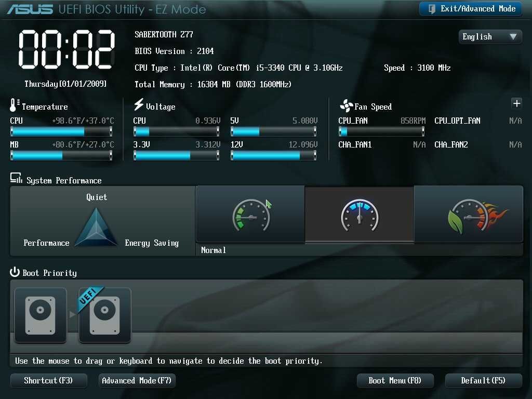
Task: Open the English language dropdown
Action: (x=490, y=37)
